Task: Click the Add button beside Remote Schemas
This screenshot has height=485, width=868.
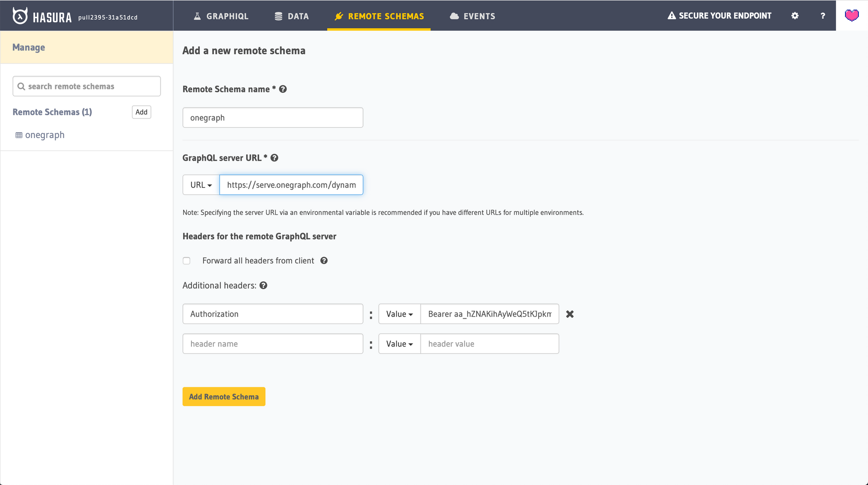Action: (141, 112)
